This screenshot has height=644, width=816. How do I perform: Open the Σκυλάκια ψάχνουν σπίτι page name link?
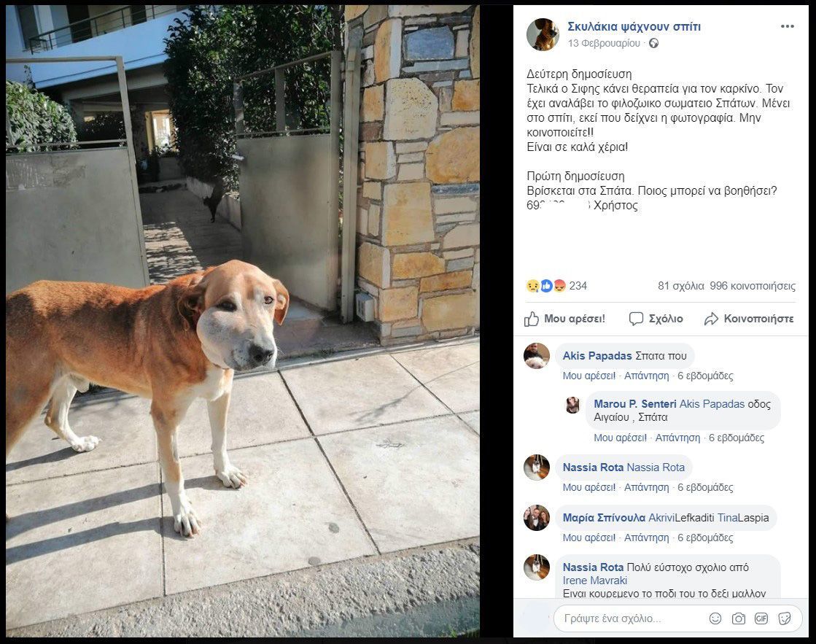coord(634,26)
